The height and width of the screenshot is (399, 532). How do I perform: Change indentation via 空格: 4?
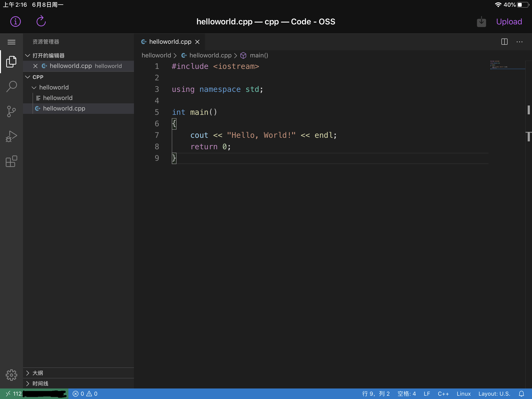406,394
